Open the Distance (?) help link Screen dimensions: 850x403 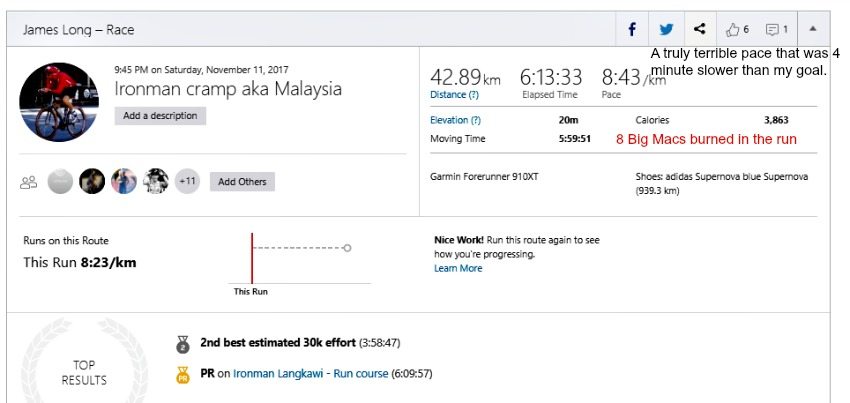point(454,95)
